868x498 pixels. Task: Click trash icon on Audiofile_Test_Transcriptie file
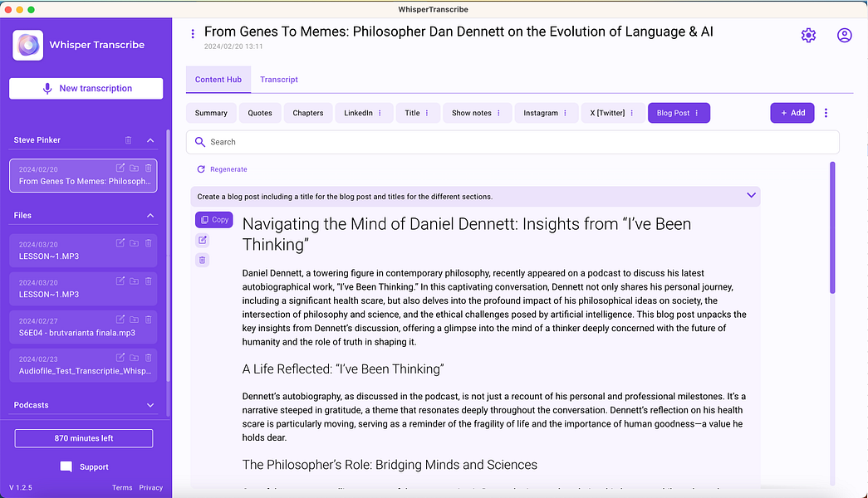point(149,358)
